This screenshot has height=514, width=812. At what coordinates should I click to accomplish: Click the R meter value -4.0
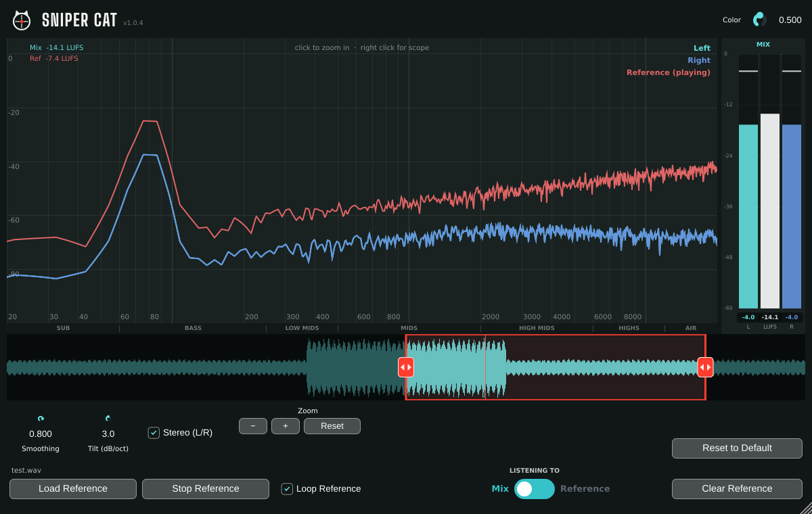(x=792, y=317)
